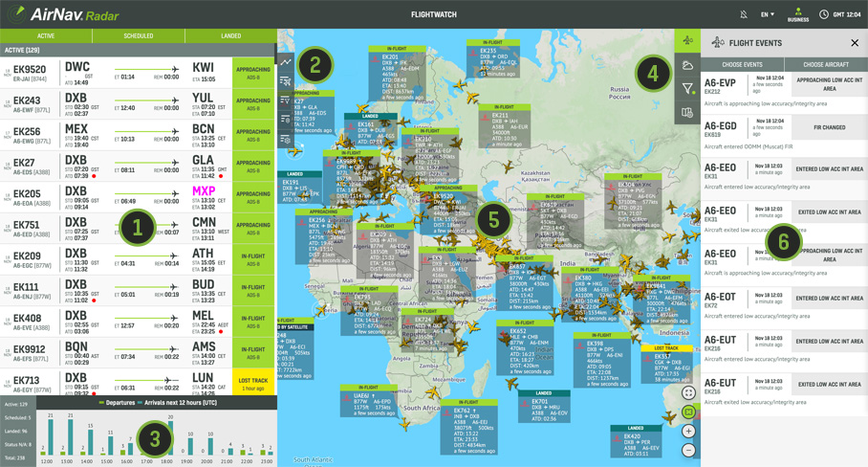Zoom out on the map
The width and height of the screenshot is (868, 467).
point(688,451)
